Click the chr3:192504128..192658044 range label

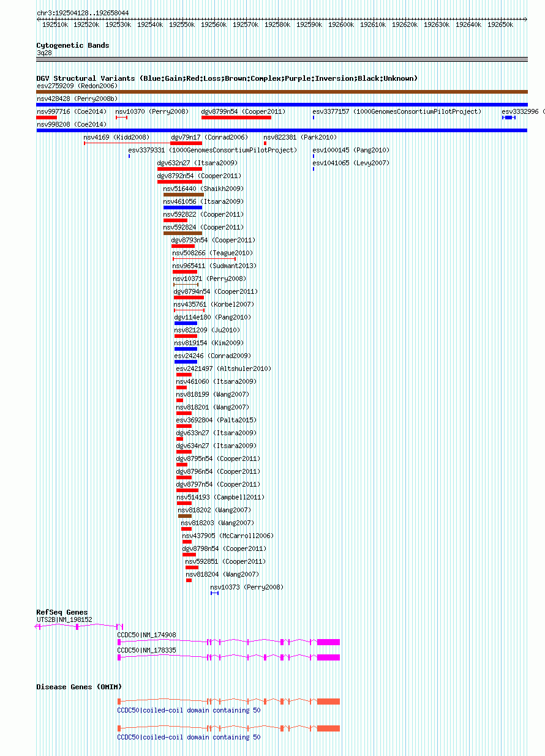pyautogui.click(x=83, y=13)
